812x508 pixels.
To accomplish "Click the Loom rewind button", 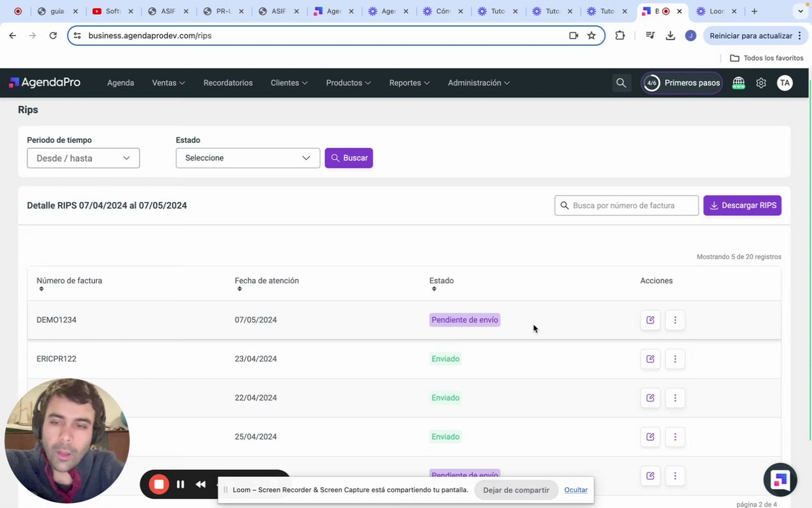I will pos(200,485).
